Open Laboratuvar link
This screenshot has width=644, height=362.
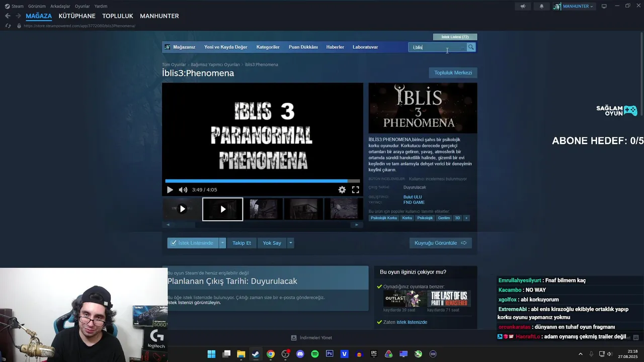tap(365, 47)
